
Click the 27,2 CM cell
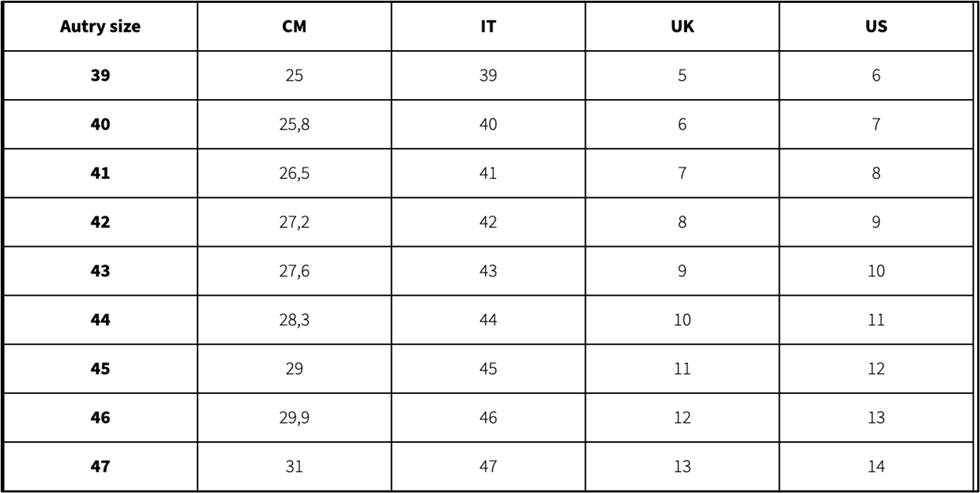[x=294, y=223]
